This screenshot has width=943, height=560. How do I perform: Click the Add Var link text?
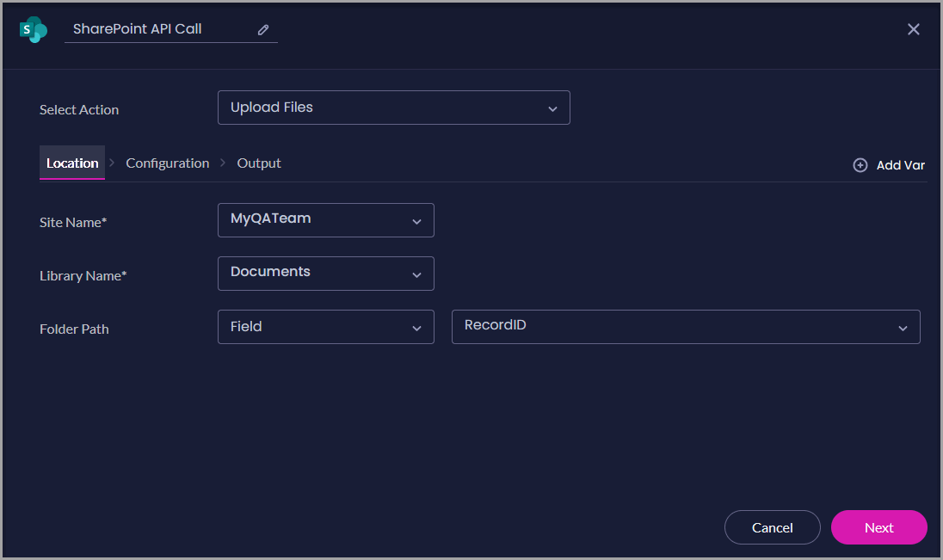pyautogui.click(x=900, y=165)
